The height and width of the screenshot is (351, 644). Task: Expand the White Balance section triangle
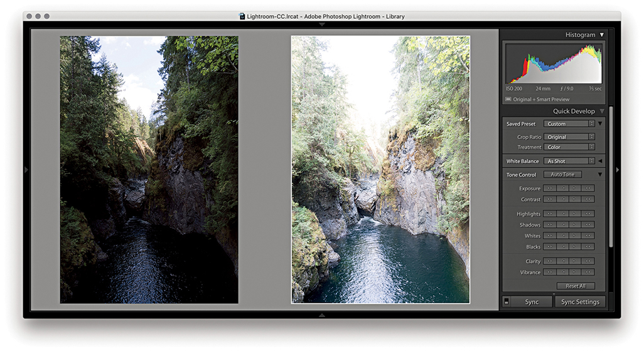pos(600,161)
